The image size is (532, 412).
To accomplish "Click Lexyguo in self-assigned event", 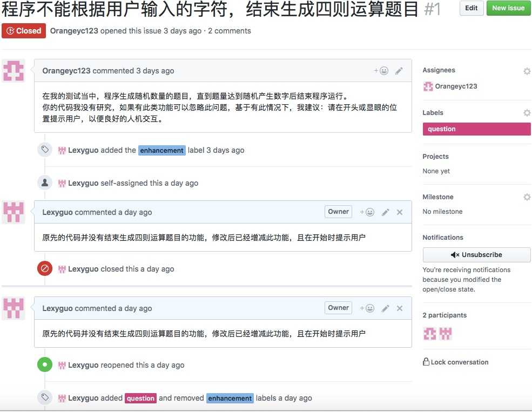I will [x=83, y=183].
